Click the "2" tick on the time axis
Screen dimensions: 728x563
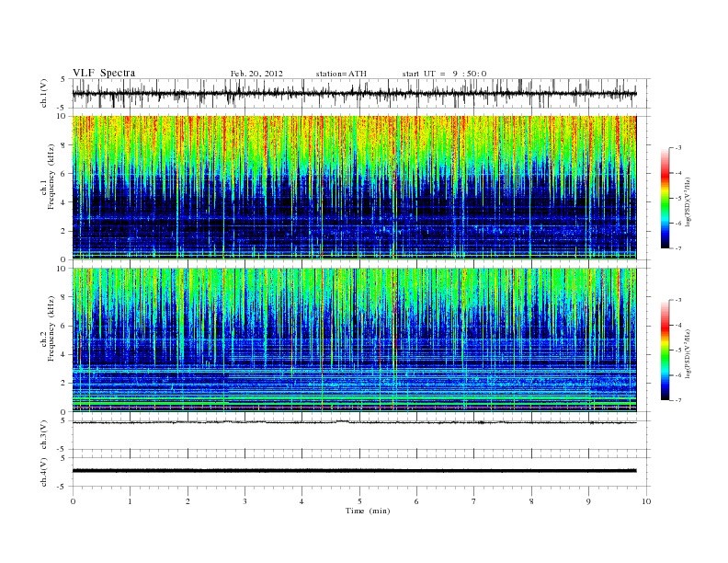[x=188, y=501]
